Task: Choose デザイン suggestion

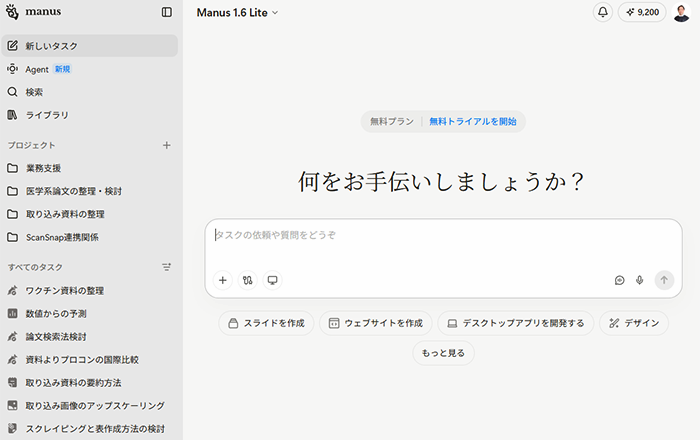Action: click(634, 323)
